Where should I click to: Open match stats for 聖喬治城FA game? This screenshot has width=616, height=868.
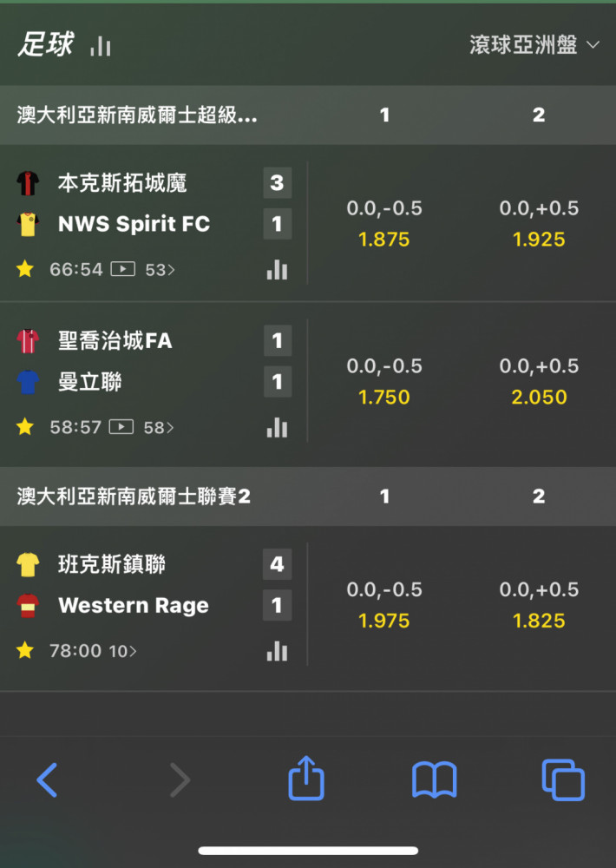click(277, 427)
